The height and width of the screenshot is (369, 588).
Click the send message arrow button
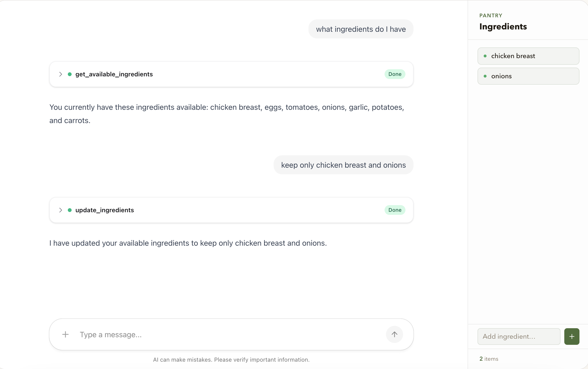(x=394, y=334)
